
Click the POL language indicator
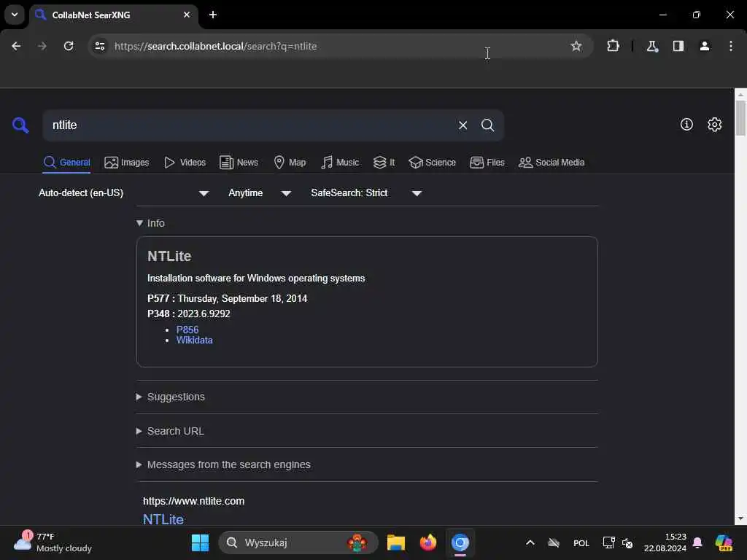point(581,542)
